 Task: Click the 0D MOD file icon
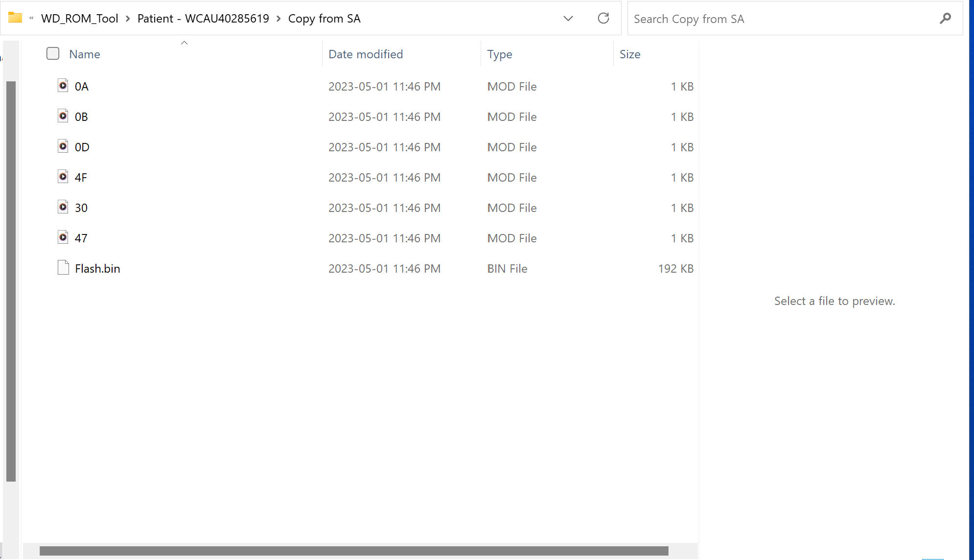point(63,146)
